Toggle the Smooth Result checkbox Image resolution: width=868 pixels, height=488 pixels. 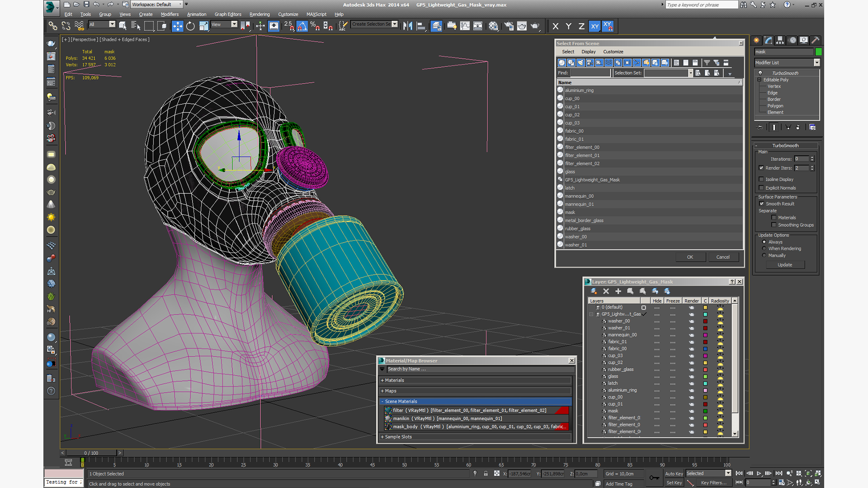click(x=761, y=204)
